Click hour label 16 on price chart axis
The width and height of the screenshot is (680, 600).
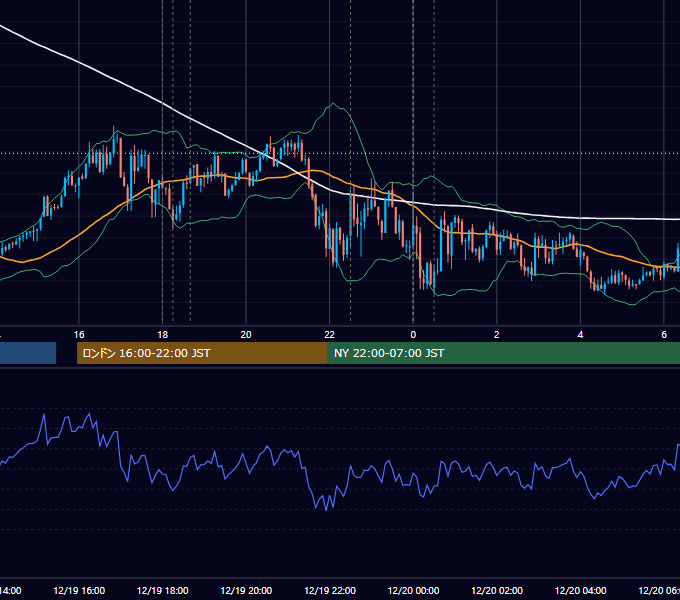coord(79,335)
